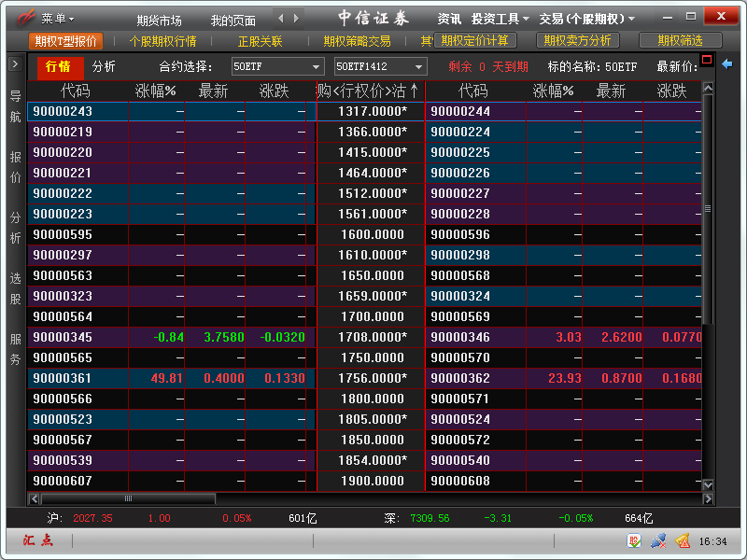Screen dimensions: 747x560
Task: Click the 期权筛选 button
Action: [x=680, y=40]
